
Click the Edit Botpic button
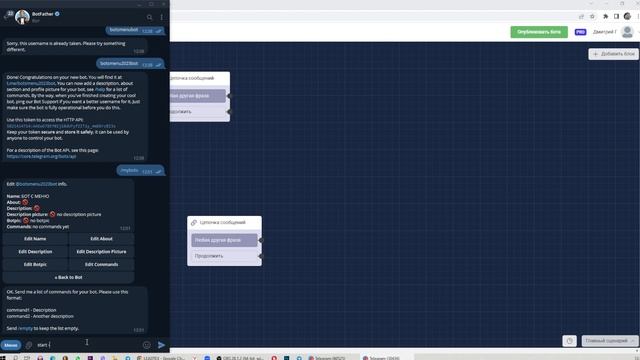35,264
